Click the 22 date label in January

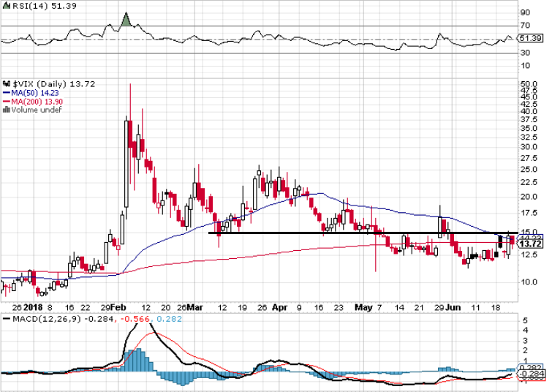click(86, 307)
